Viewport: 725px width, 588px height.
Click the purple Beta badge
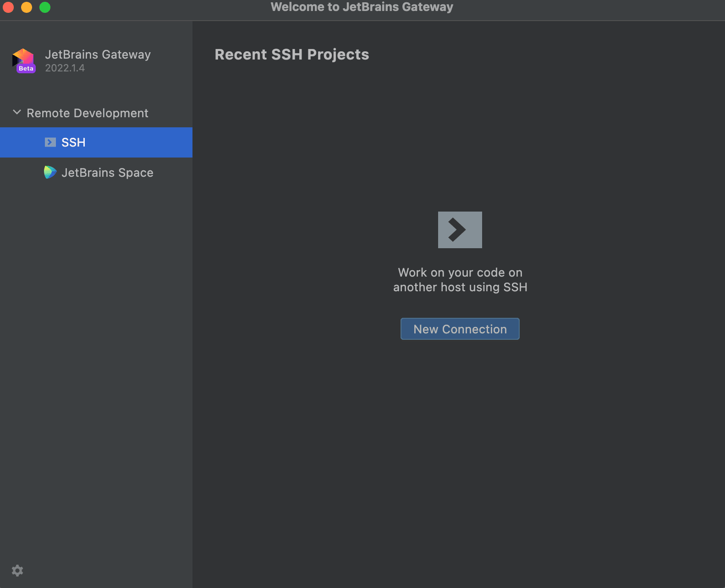[26, 68]
